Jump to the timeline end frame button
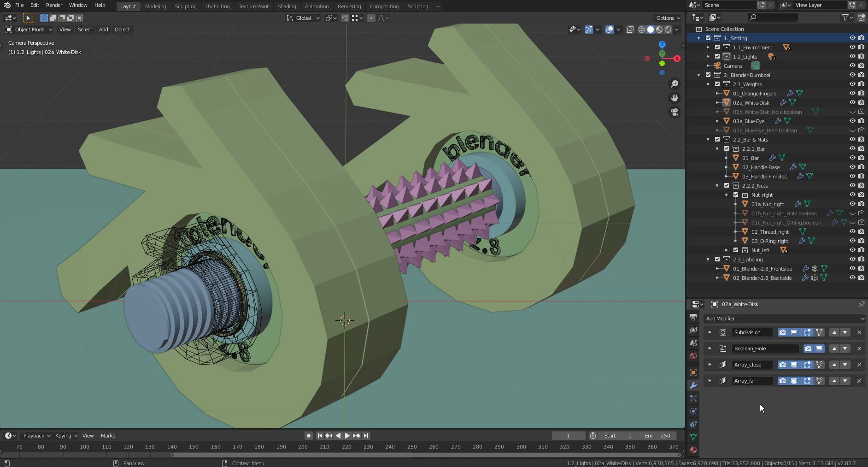This screenshot has height=467, width=868. [366, 436]
